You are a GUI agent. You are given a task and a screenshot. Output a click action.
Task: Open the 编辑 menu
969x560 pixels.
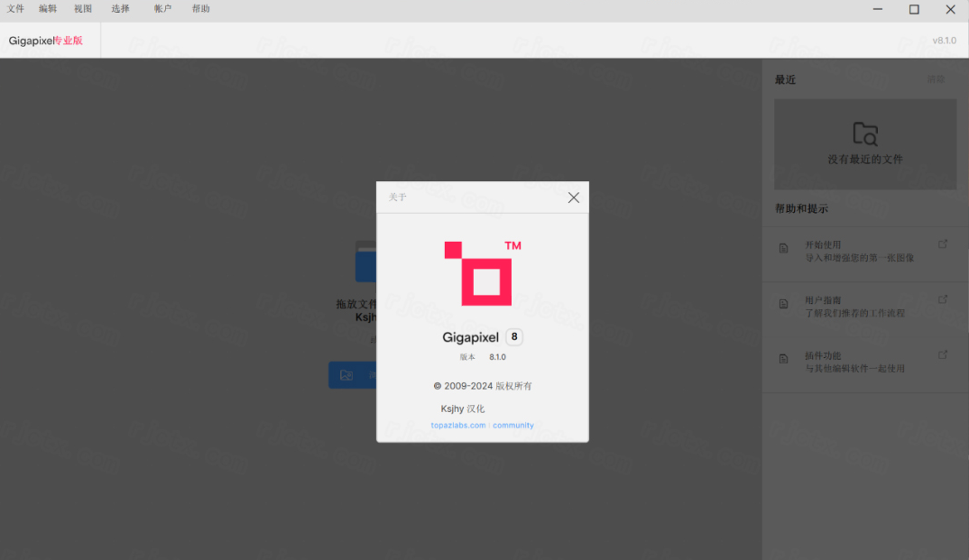pyautogui.click(x=48, y=9)
